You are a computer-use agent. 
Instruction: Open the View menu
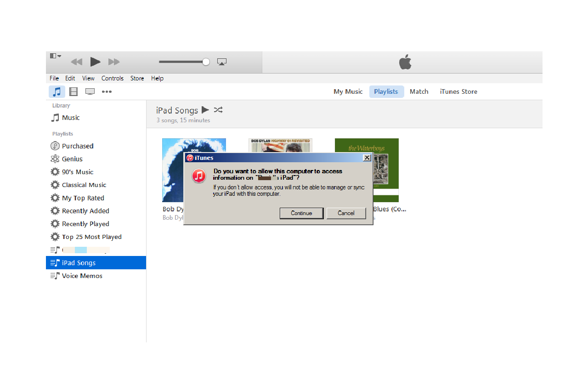[88, 78]
